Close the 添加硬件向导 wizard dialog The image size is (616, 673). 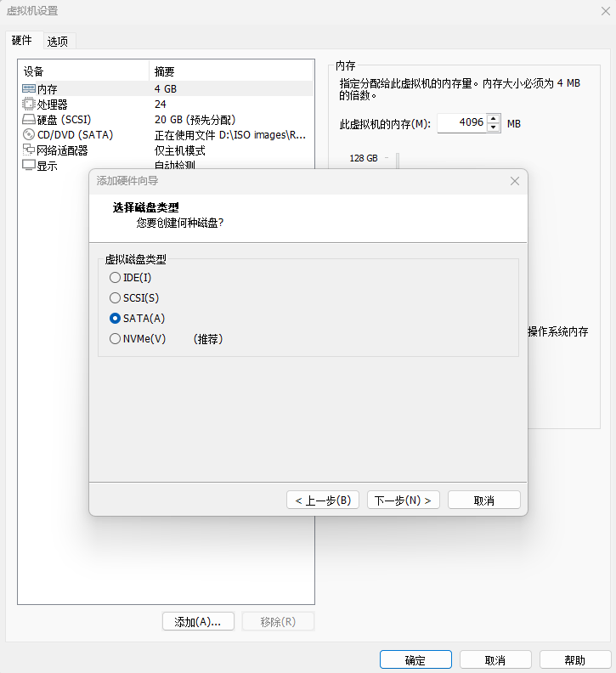tap(514, 181)
